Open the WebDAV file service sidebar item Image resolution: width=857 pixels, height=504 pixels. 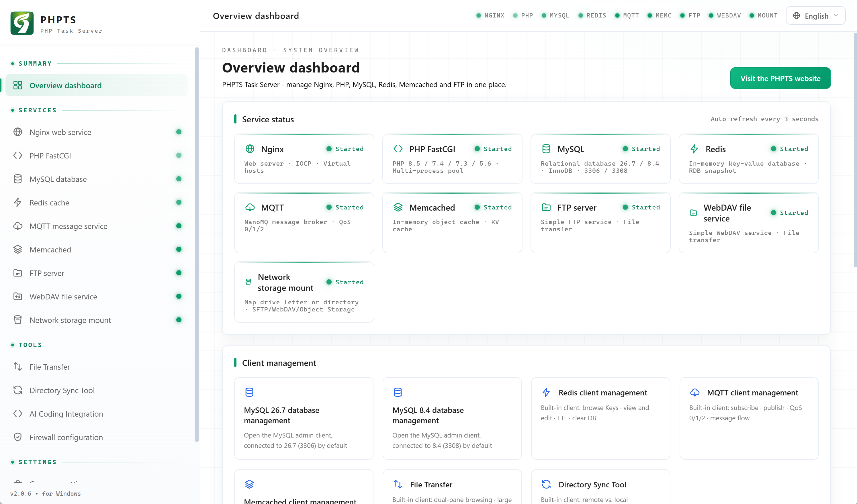97,296
